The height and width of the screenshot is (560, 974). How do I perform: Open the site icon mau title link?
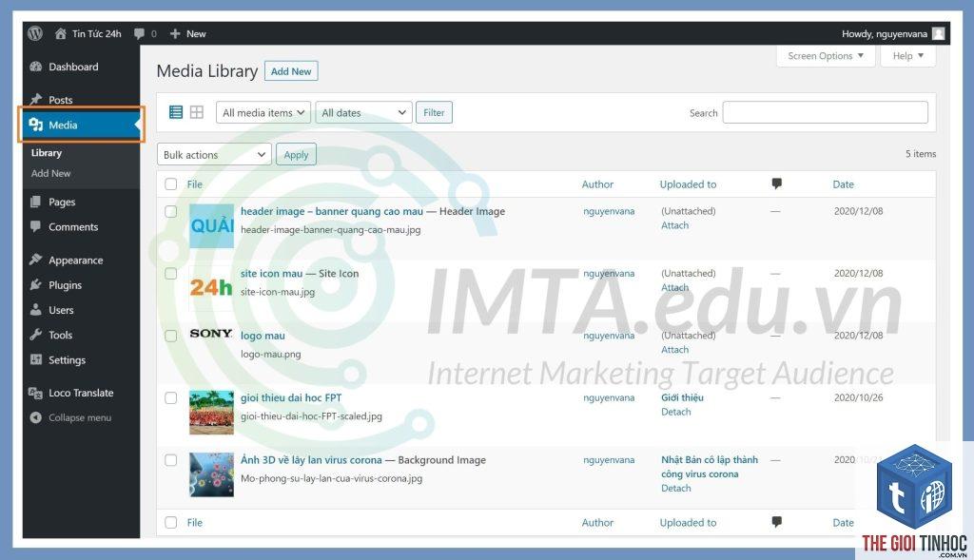click(x=271, y=273)
